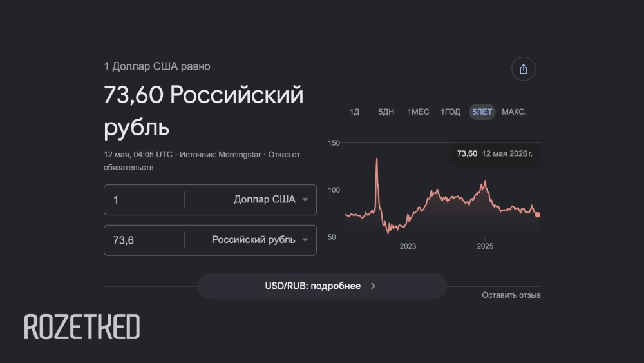Click the ROZETKED logo watermark
The width and height of the screenshot is (644, 363).
point(82,327)
